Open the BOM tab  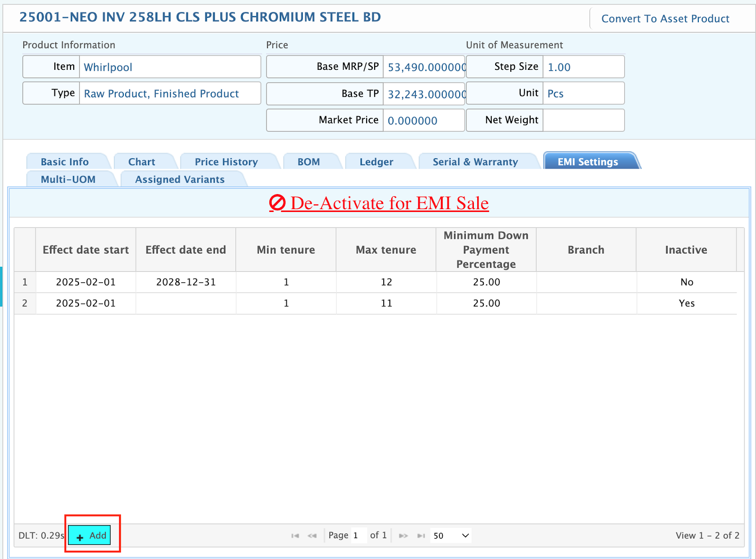pos(309,162)
